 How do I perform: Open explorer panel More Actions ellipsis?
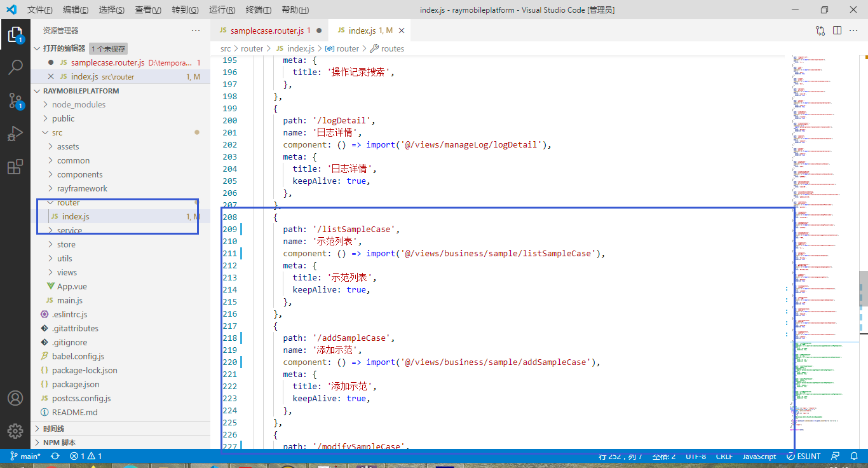point(196,31)
